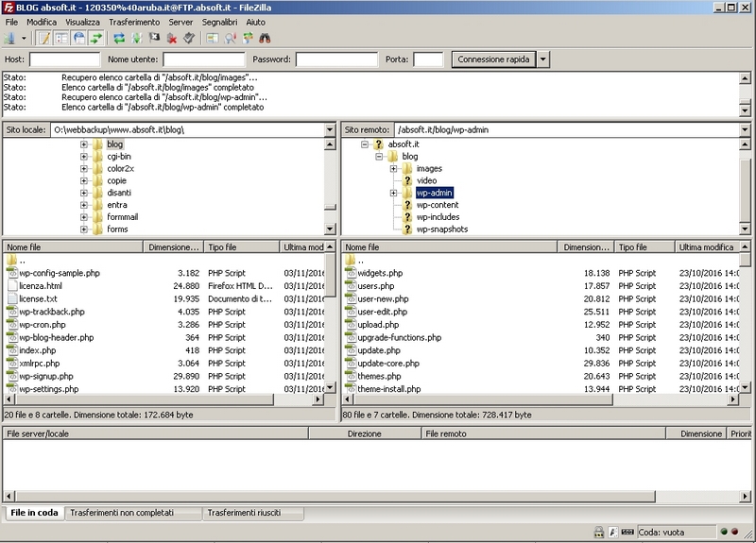Expand the local blog folder
Viewport: 756px width, 543px height.
pyautogui.click(x=84, y=144)
